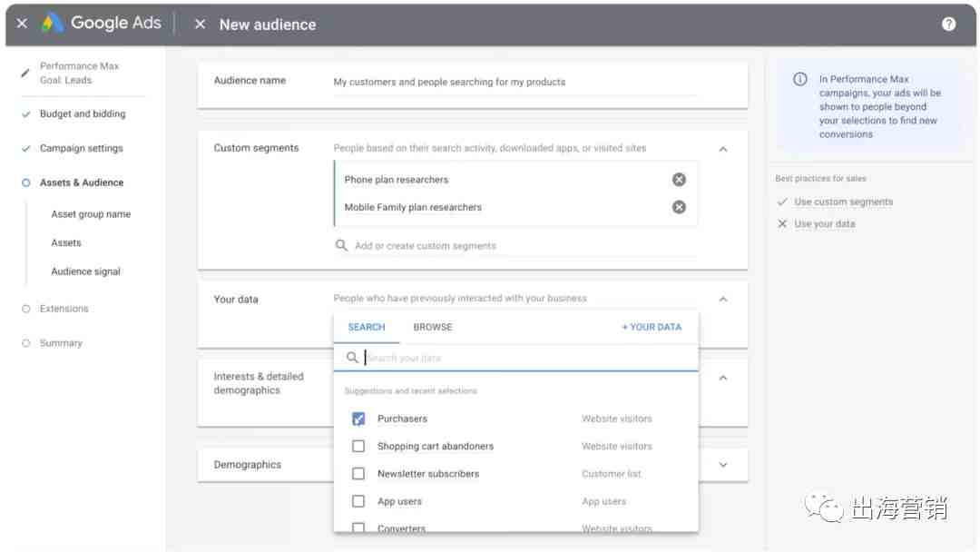
Task: Click checkmark icon beside Budget and bidding
Action: pyautogui.click(x=25, y=113)
